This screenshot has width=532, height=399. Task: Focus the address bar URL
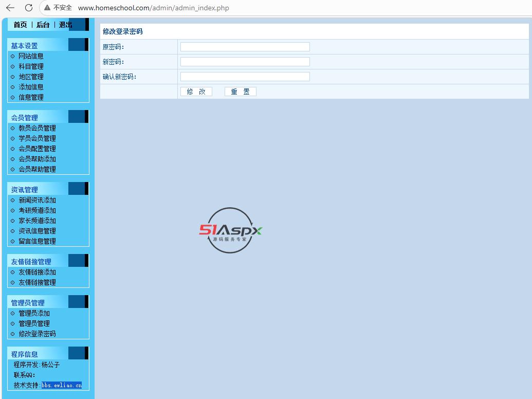[153, 8]
